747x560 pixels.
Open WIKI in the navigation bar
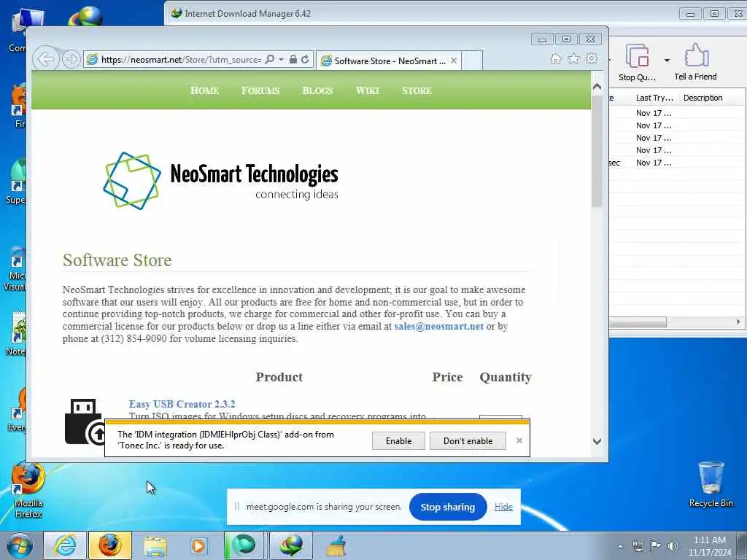coord(368,90)
